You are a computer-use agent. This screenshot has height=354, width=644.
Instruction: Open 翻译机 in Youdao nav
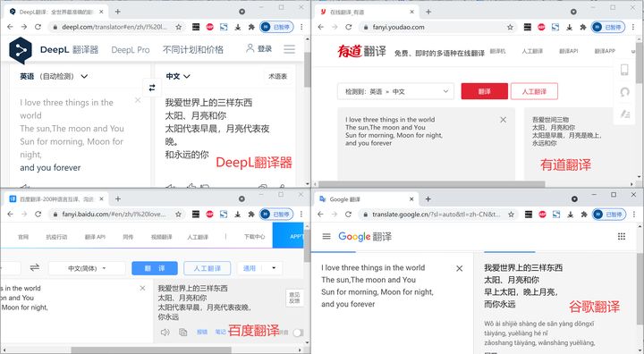coord(497,51)
